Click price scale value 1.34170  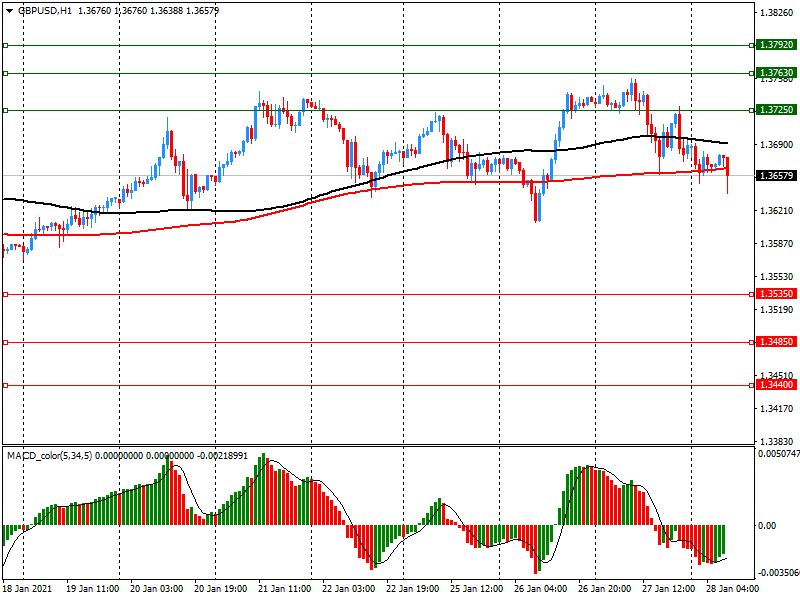click(777, 409)
